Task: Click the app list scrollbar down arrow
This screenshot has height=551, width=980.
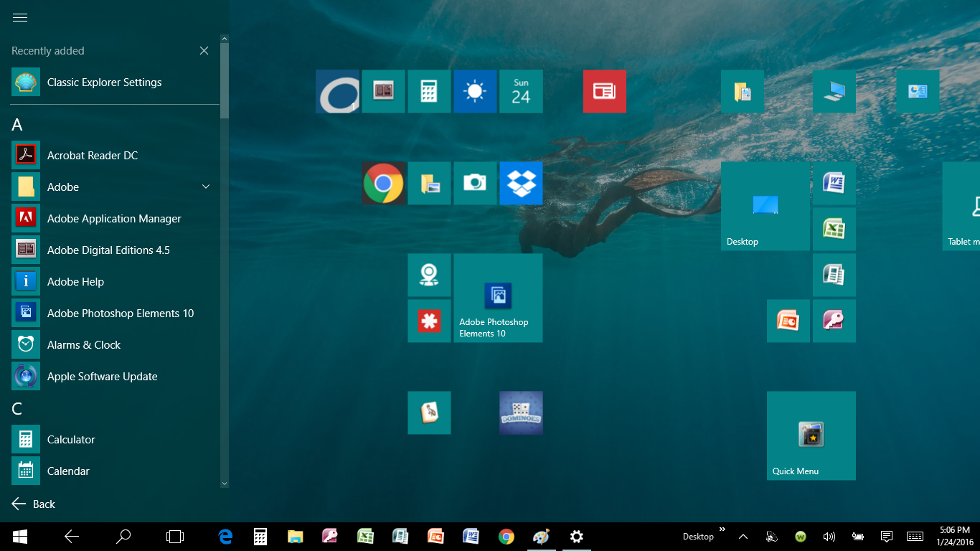Action: pyautogui.click(x=225, y=484)
